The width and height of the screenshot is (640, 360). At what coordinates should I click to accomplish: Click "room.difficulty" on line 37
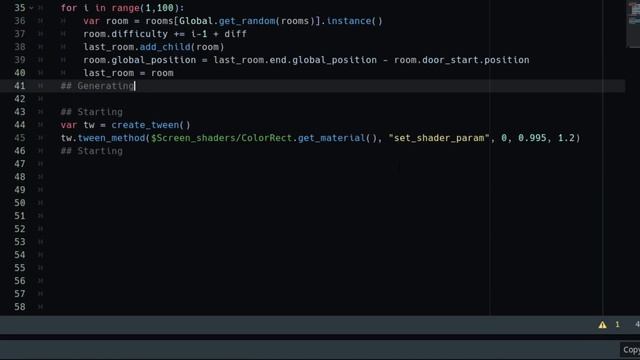click(125, 34)
